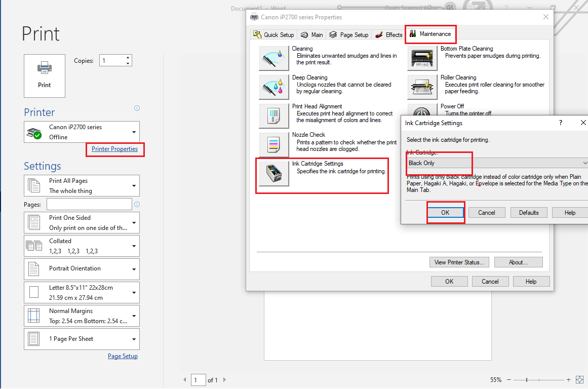Screen dimensions: 588x389
Task: Click the About button
Action: coord(518,262)
